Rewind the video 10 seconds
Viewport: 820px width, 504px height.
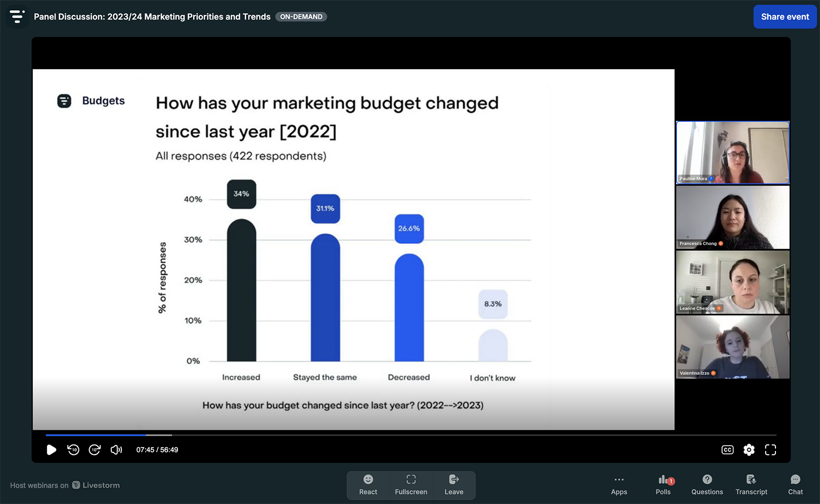click(73, 450)
